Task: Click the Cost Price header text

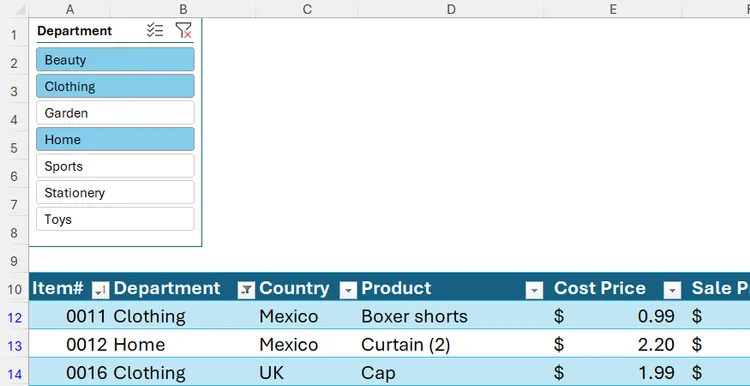Action: coord(600,288)
